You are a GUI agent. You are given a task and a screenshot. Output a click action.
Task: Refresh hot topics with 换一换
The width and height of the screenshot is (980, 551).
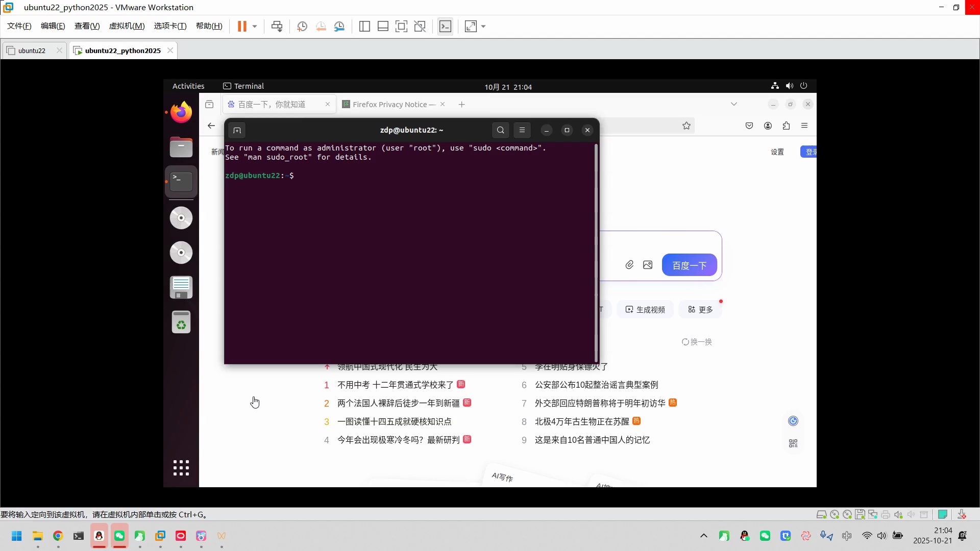697,342
